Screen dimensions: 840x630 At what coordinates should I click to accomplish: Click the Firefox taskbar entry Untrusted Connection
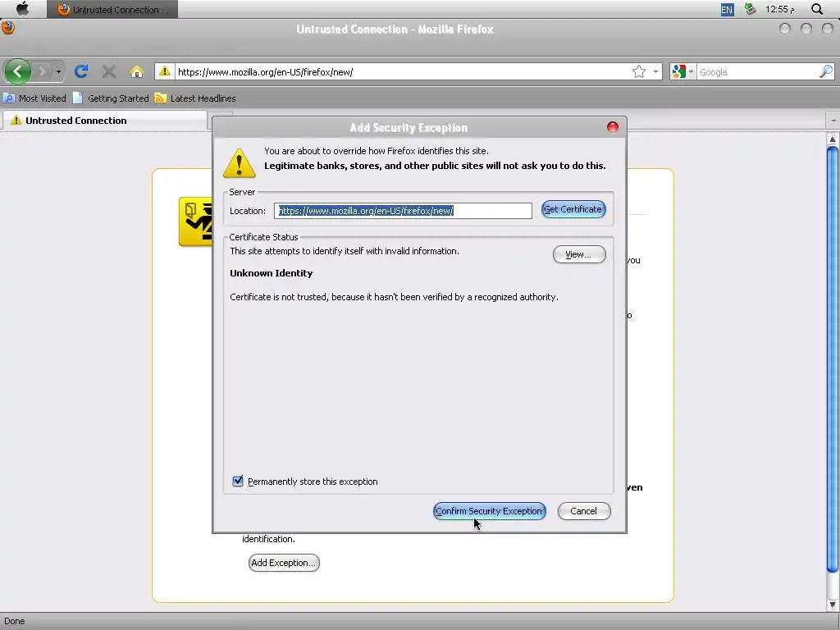pos(112,10)
